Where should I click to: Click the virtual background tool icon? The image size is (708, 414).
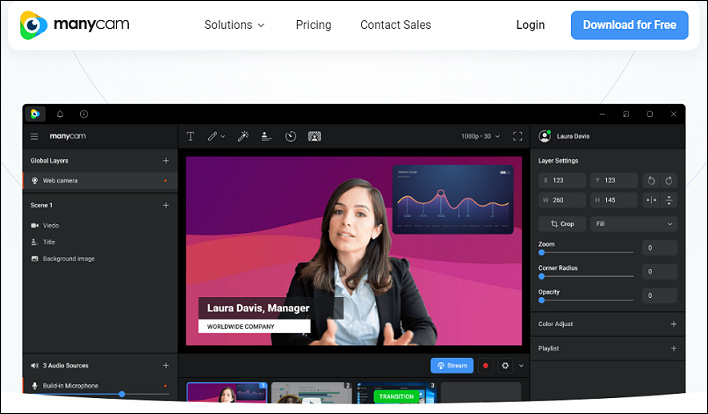[314, 136]
